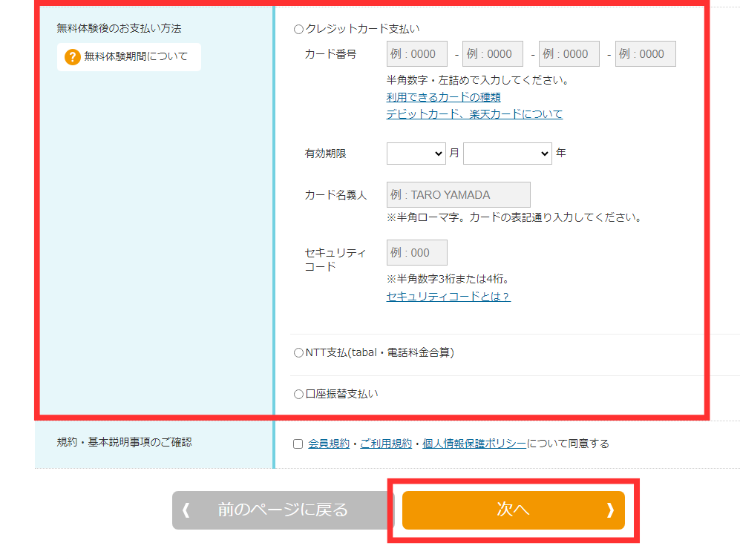Image resolution: width=740 pixels, height=560 pixels.
Task: Select the fourth card number field
Action: pos(645,54)
